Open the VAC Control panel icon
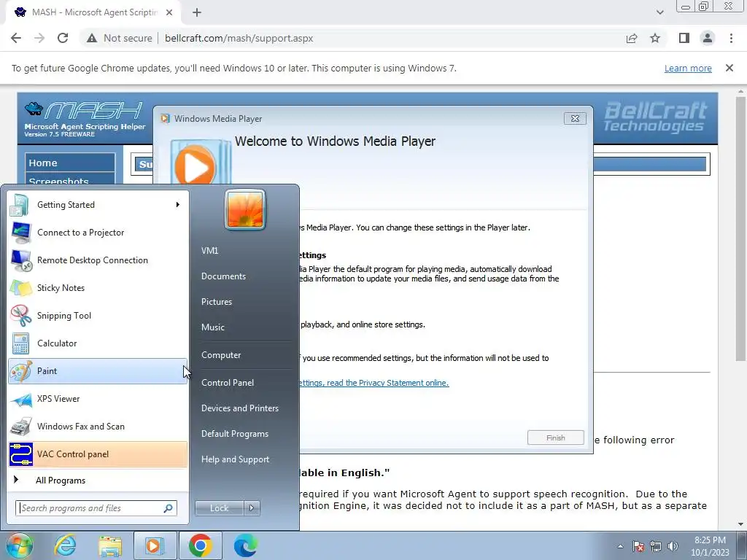Viewport: 747px width, 560px height. point(21,454)
